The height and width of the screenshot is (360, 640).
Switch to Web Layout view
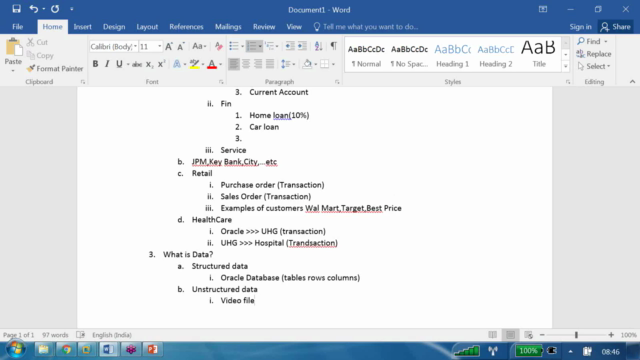pyautogui.click(x=529, y=335)
